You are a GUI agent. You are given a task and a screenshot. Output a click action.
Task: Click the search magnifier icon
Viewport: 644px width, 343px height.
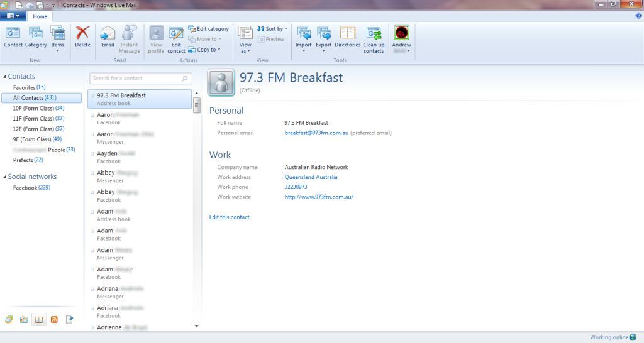tap(185, 79)
